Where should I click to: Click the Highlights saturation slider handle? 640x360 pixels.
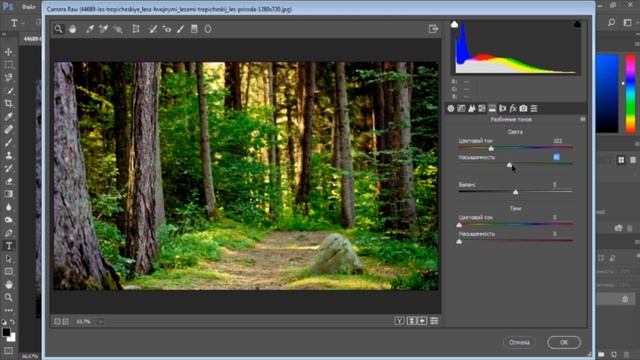[509, 164]
